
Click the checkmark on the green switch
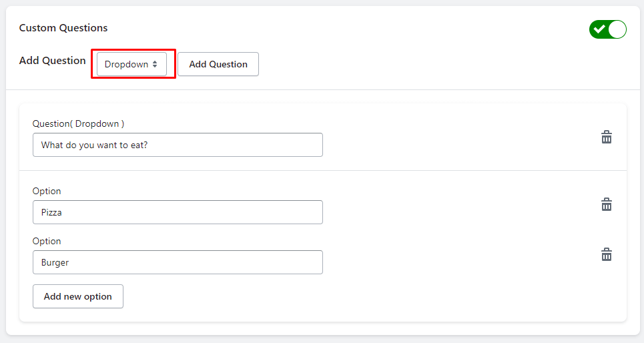(x=599, y=29)
